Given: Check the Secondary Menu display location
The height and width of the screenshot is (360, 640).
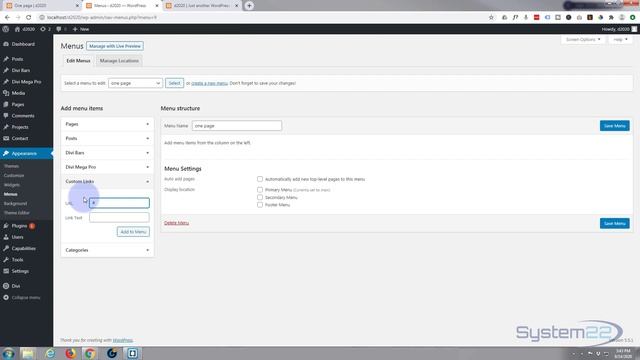Looking at the screenshot, I should click(260, 198).
